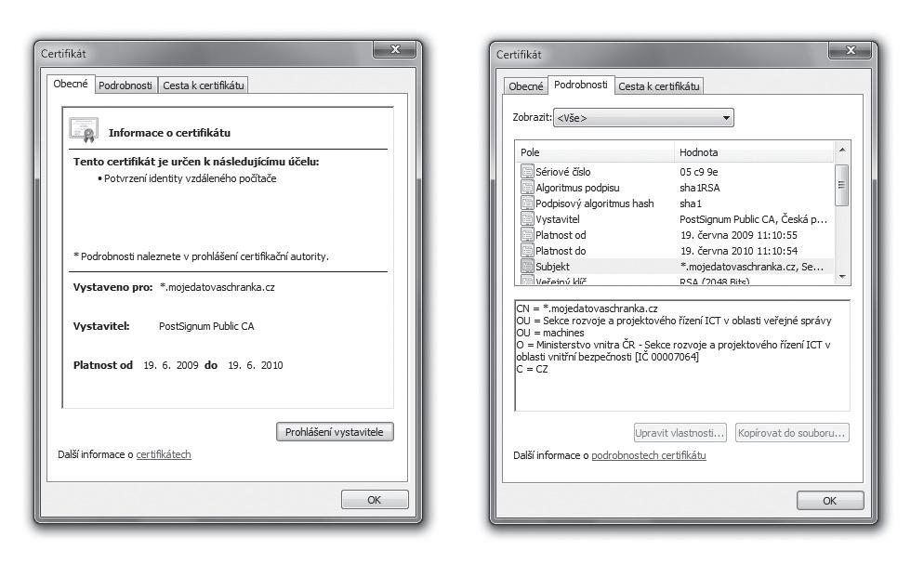This screenshot has height=564, width=924.
Task: Switch to Obecné tab in right window
Action: pyautogui.click(x=525, y=86)
